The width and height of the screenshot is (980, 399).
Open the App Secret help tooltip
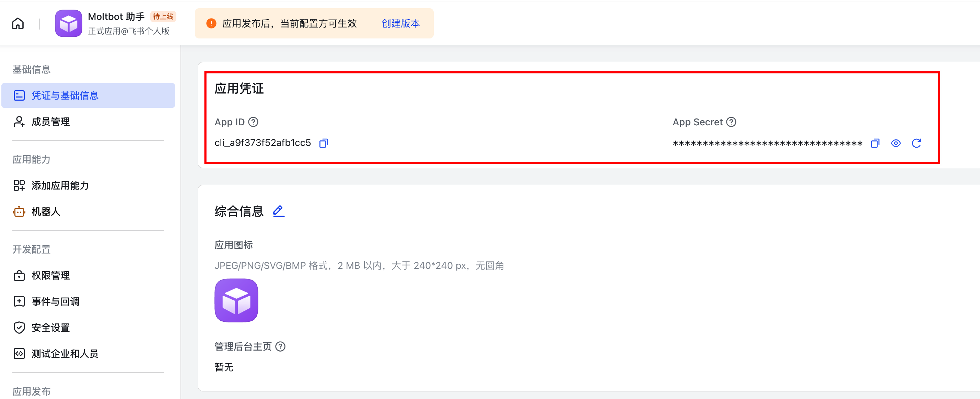pos(731,122)
